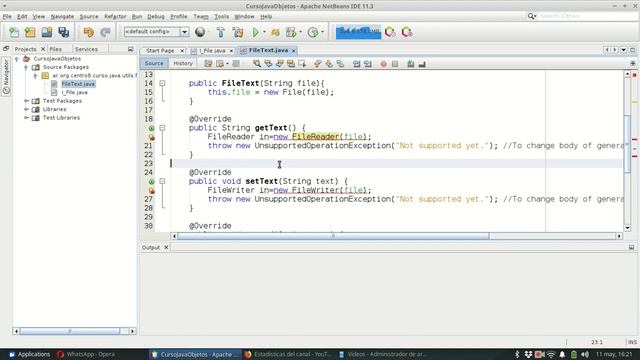
Task: Select I_File.java in project tree
Action: click(74, 92)
